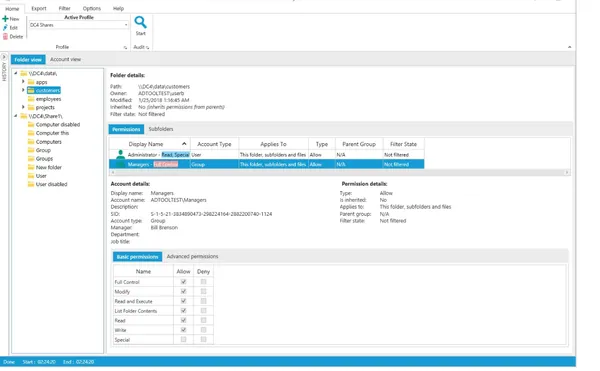Screen dimensions: 600x371
Task: Sort by the Display Name column header
Action: 150,144
